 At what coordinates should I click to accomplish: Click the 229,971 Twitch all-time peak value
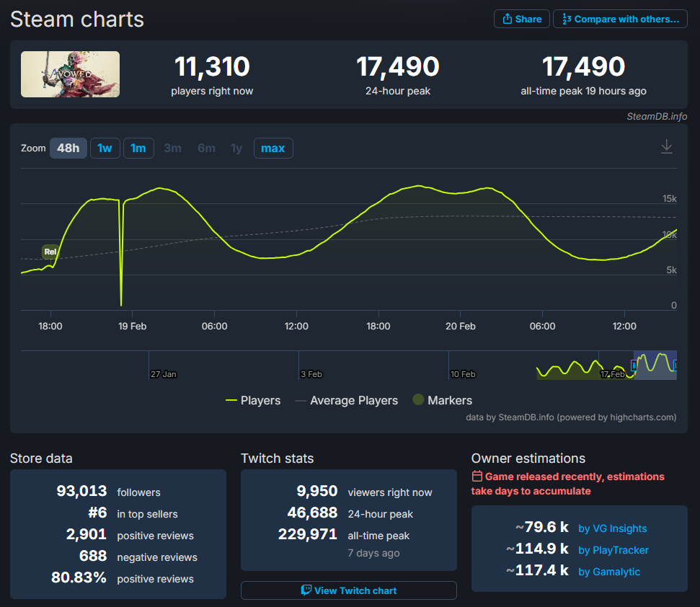[308, 534]
